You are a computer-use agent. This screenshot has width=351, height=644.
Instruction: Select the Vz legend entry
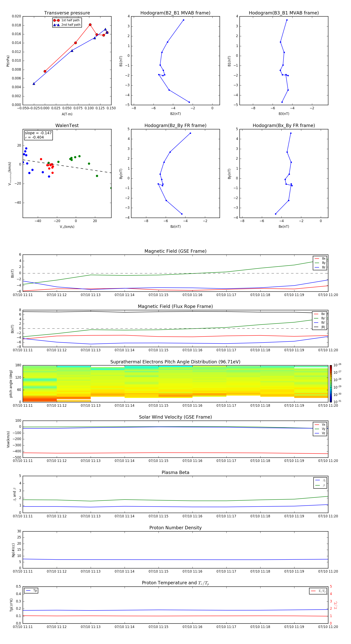coord(320,433)
